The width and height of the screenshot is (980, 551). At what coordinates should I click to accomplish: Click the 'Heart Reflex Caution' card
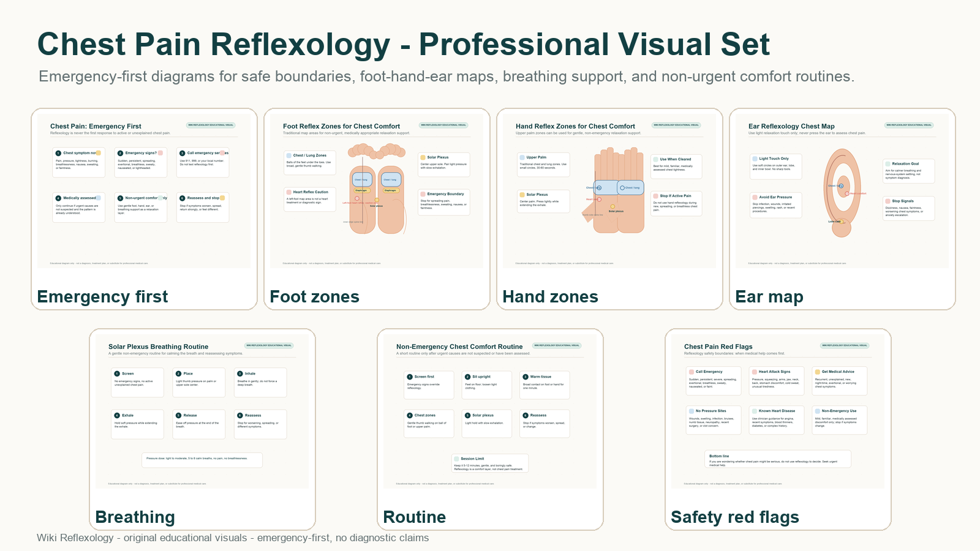(310, 199)
